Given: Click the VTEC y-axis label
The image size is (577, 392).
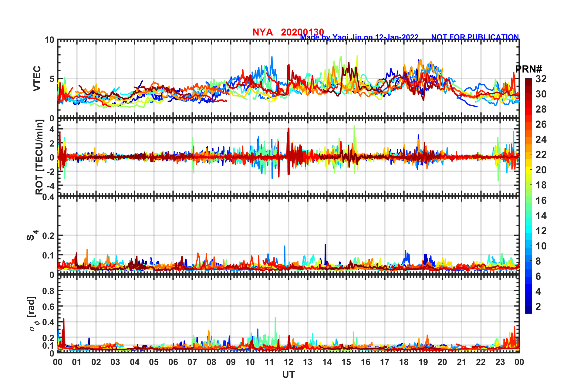Looking at the screenshot, I should (37, 79).
